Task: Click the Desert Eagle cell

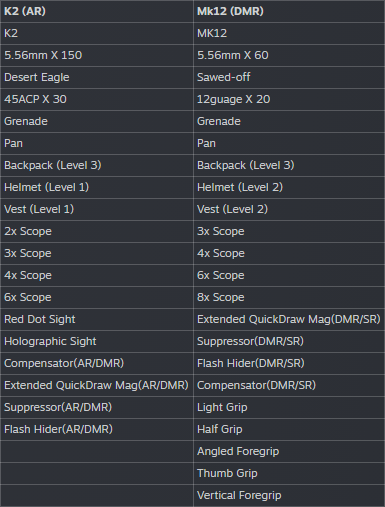Action: tap(97, 77)
